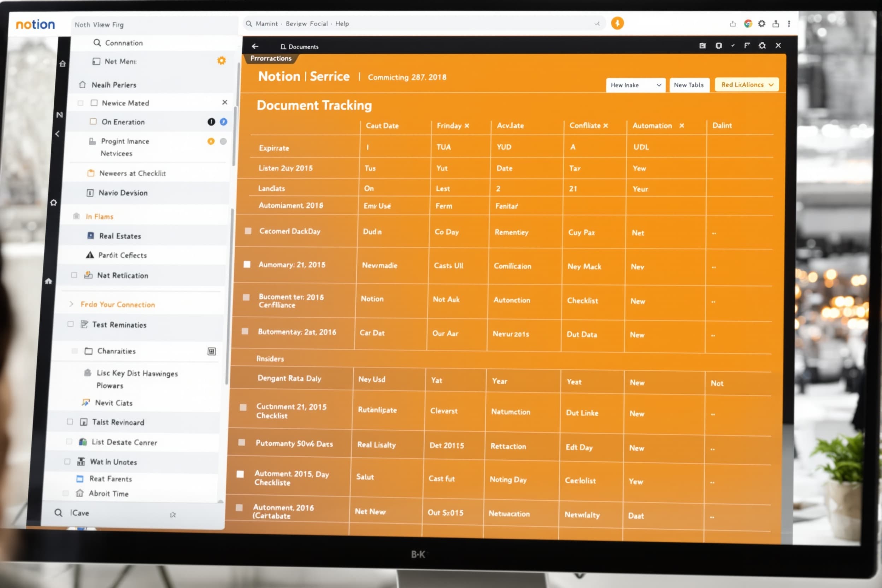Click the N icon in the dark left rail
Image resolution: width=882 pixels, height=588 pixels.
[59, 115]
